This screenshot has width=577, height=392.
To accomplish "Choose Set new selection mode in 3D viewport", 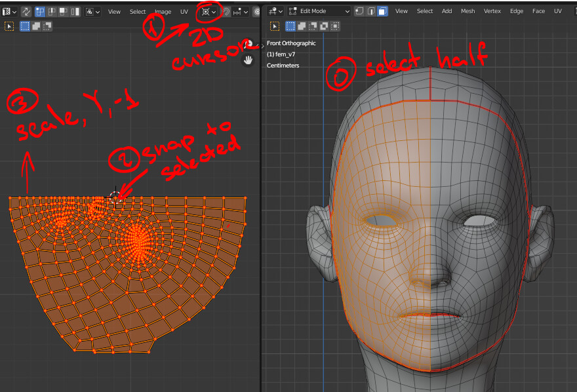I will pyautogui.click(x=290, y=26).
